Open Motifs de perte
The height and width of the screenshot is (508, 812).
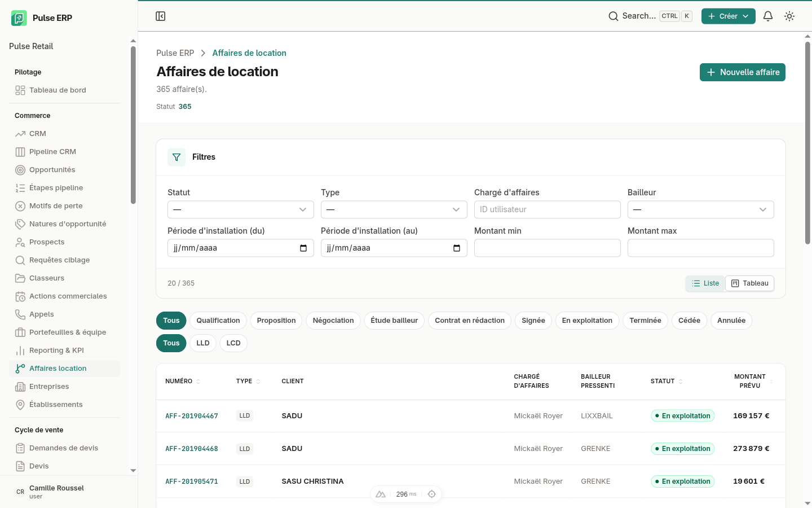(64, 206)
